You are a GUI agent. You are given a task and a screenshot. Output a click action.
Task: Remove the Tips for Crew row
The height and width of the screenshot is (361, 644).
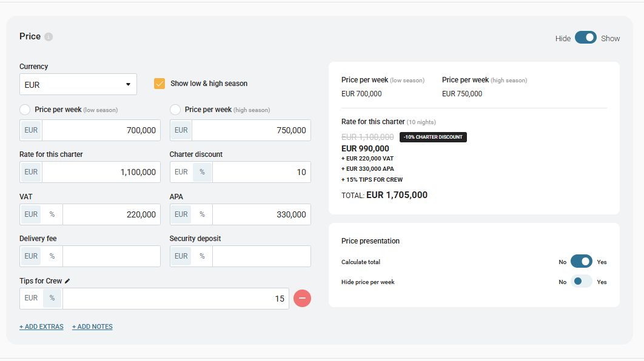coord(302,298)
